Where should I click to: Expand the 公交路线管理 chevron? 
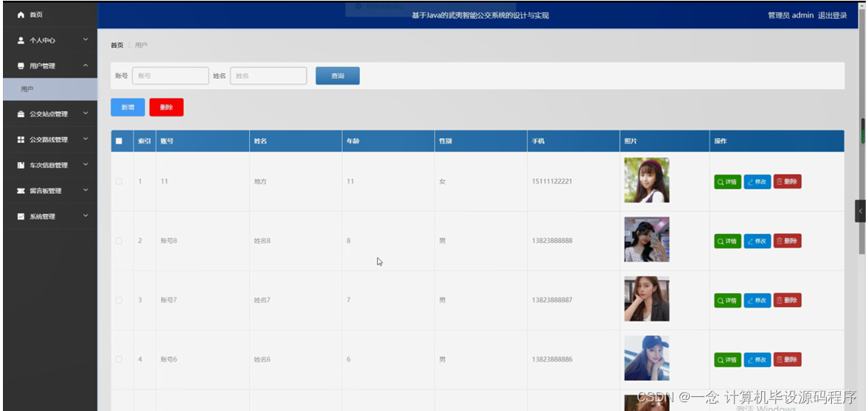(85, 139)
